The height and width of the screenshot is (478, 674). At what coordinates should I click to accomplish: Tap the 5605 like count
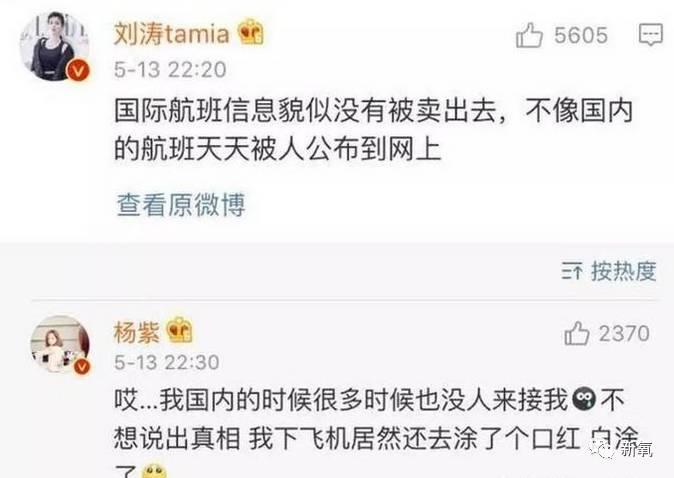(x=581, y=35)
